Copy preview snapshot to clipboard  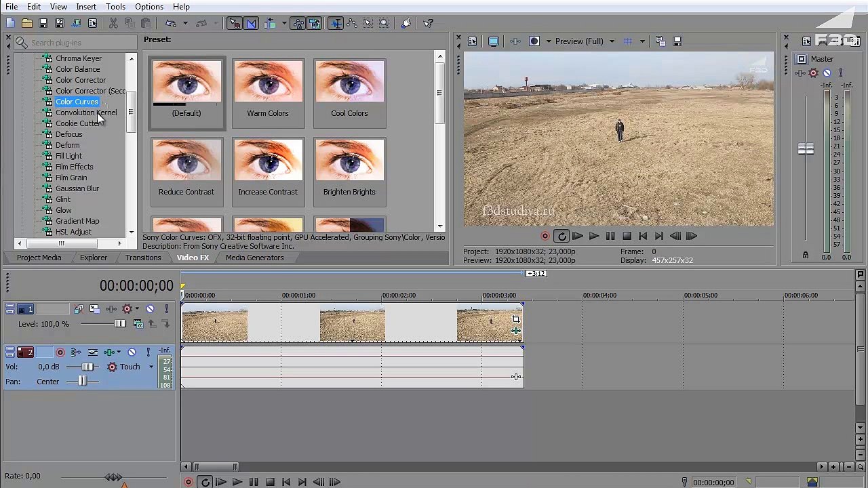(x=660, y=41)
